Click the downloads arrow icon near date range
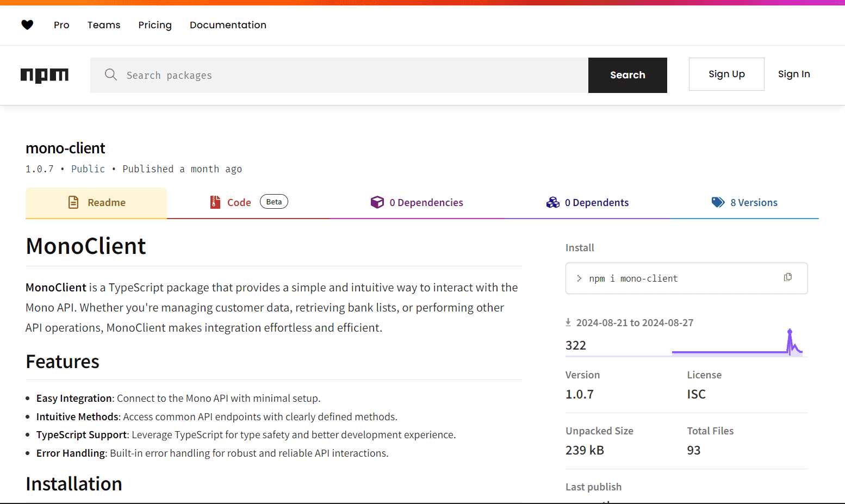The width and height of the screenshot is (845, 504). [x=567, y=322]
